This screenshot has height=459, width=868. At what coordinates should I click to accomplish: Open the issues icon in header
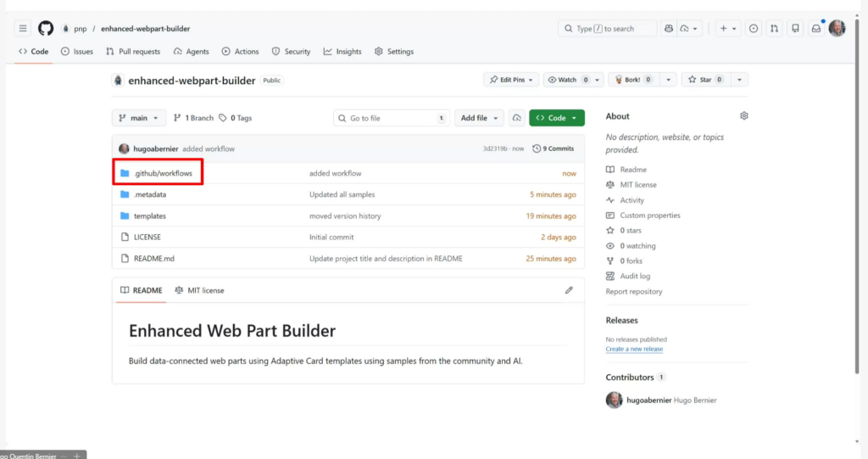[x=754, y=28]
